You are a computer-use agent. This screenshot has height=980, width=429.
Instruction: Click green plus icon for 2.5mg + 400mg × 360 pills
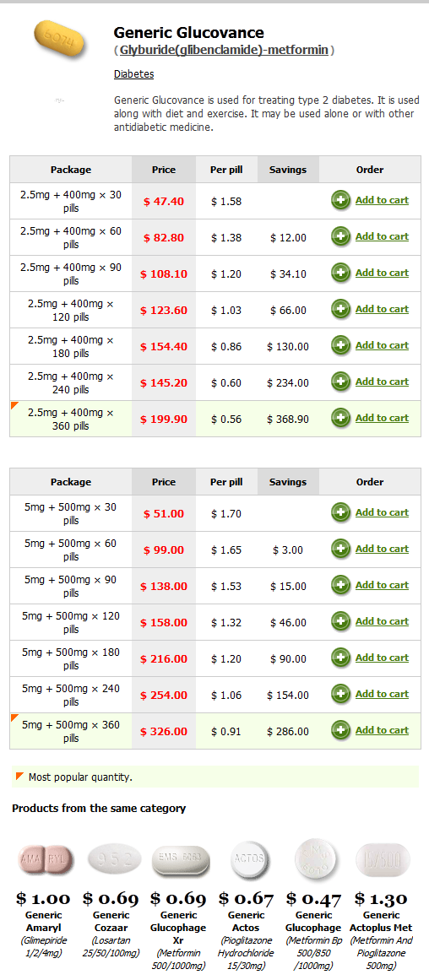point(341,418)
